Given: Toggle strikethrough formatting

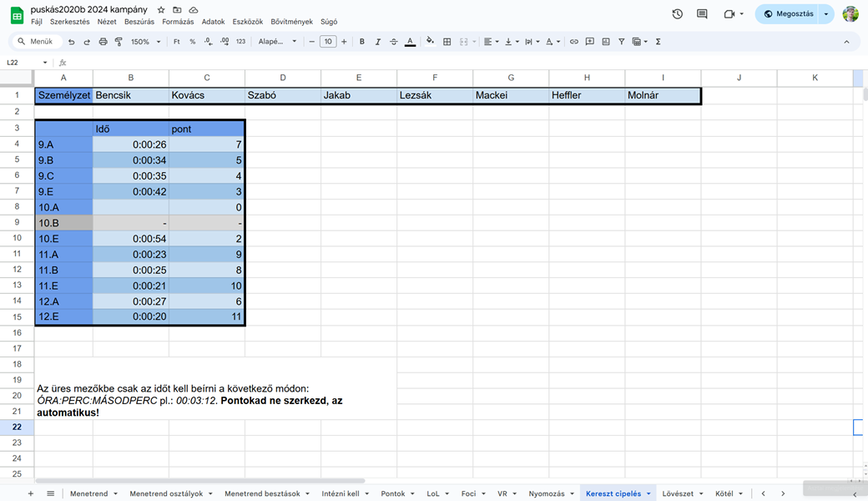Looking at the screenshot, I should pos(393,41).
